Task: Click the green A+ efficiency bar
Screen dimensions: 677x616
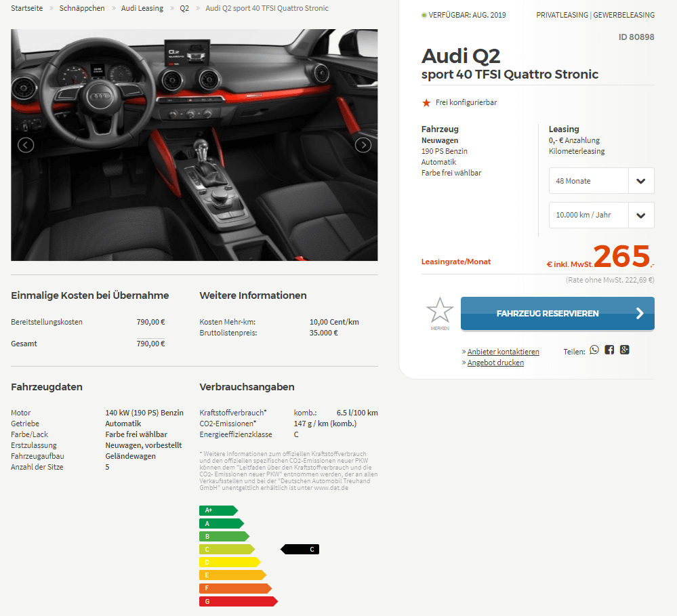Action: click(218, 510)
